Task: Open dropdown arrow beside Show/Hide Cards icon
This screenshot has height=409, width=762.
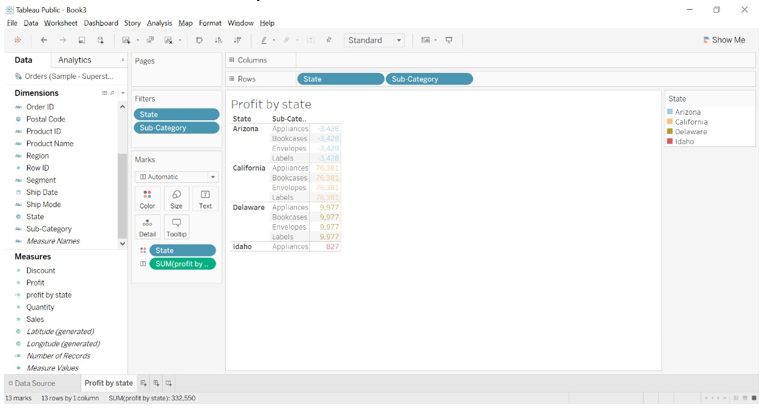Action: tap(435, 40)
